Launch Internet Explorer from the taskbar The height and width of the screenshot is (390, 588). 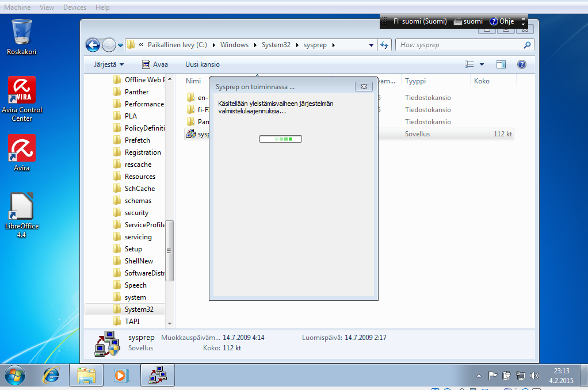point(51,376)
